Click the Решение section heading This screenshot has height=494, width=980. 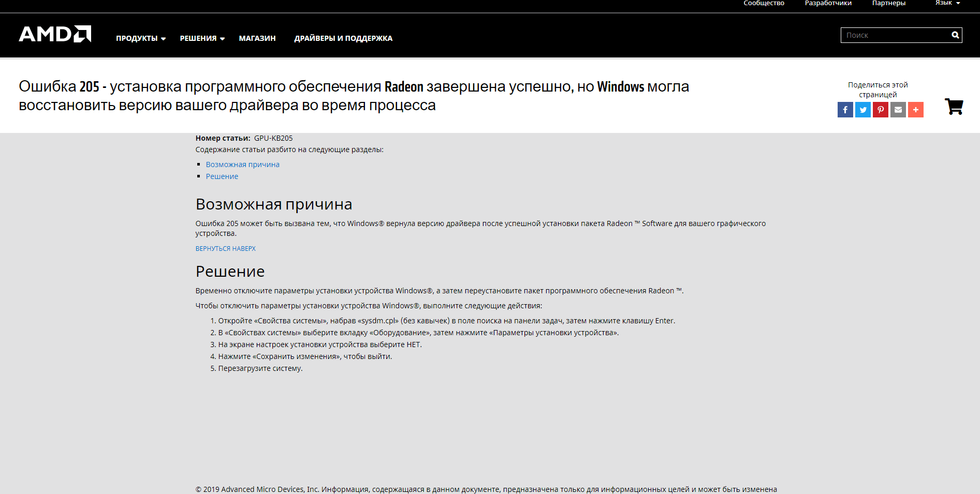[230, 272]
